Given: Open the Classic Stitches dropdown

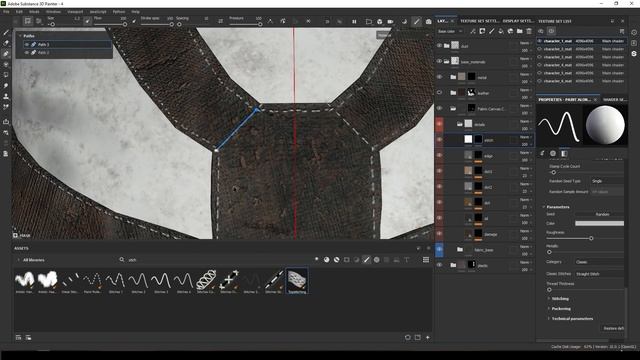Looking at the screenshot, I should coord(599,274).
